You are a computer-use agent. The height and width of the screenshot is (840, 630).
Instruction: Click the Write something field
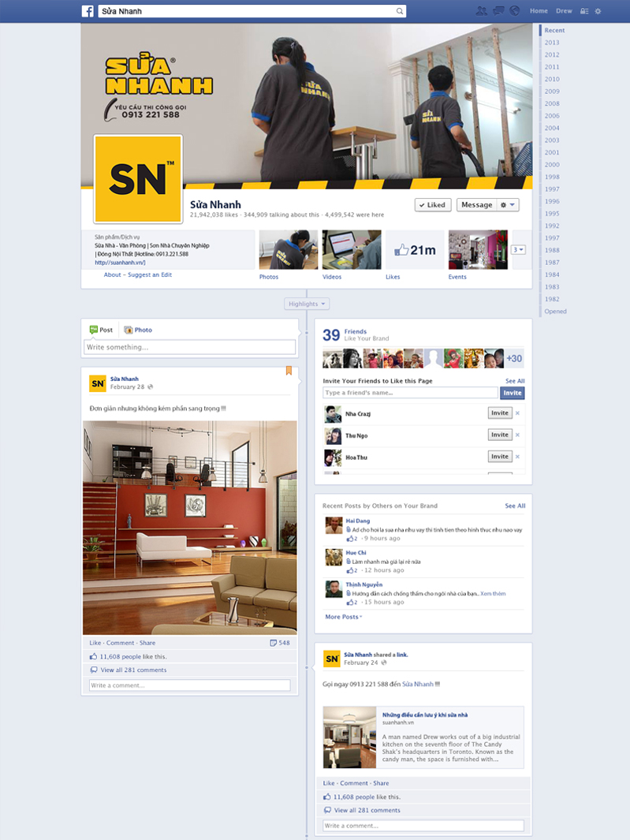[x=190, y=347]
